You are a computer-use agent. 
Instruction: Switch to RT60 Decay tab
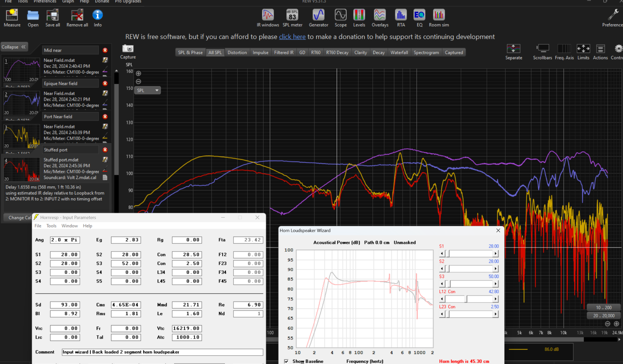[337, 53]
